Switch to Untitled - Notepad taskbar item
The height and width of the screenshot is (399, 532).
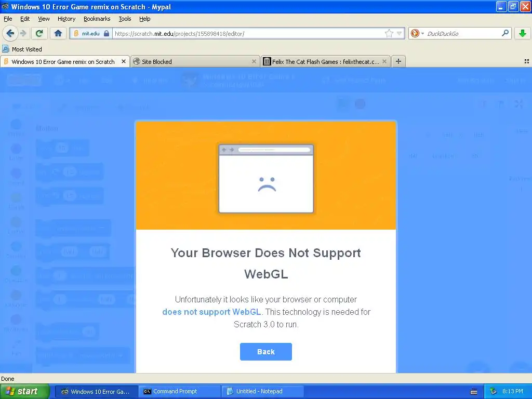pos(262,391)
